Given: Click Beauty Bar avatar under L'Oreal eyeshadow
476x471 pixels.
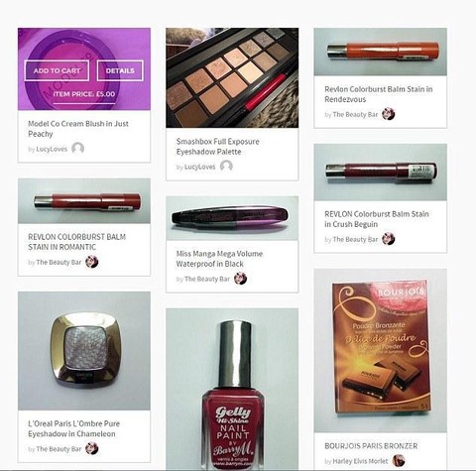Looking at the screenshot, I should coord(92,448).
